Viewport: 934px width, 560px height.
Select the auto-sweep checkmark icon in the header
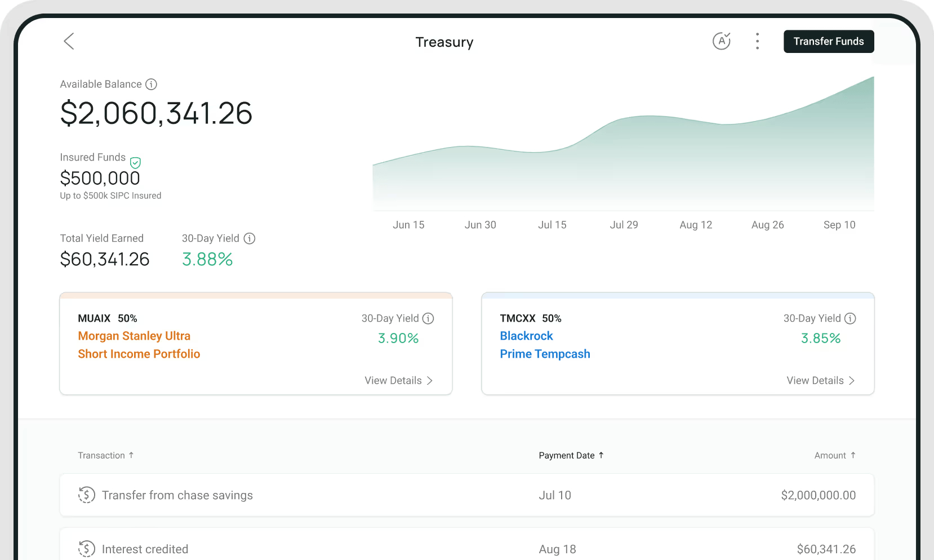tap(722, 41)
